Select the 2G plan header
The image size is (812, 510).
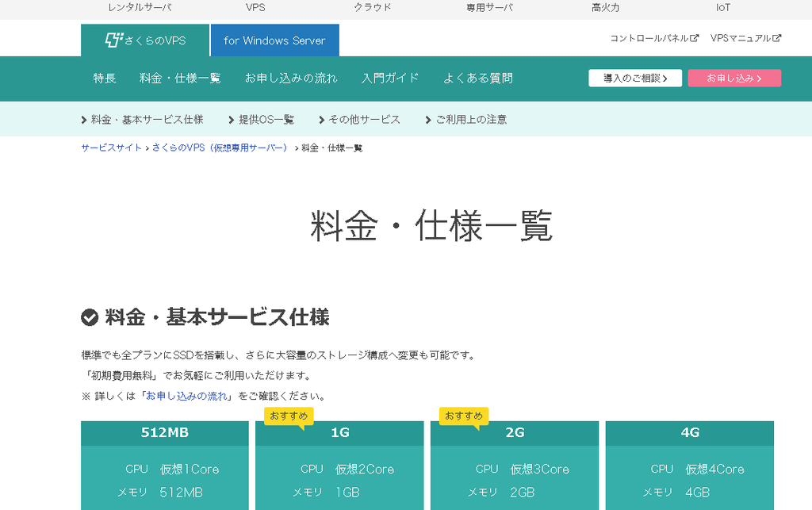point(515,433)
